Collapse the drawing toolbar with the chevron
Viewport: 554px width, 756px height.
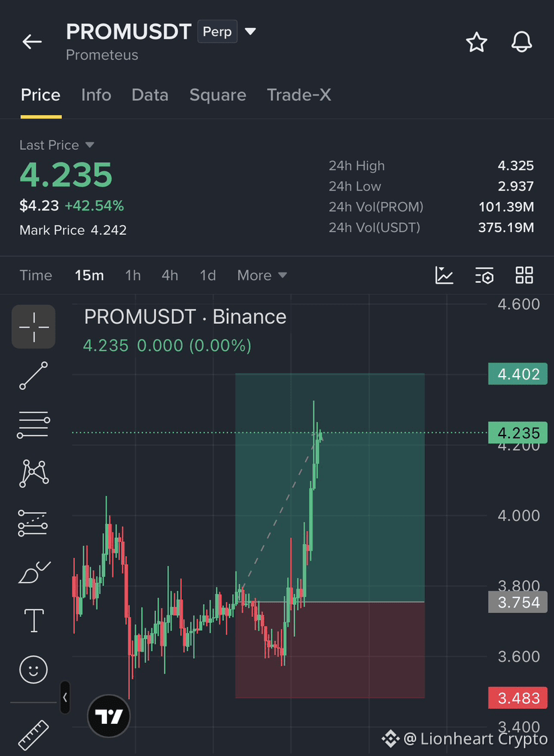coord(65,697)
